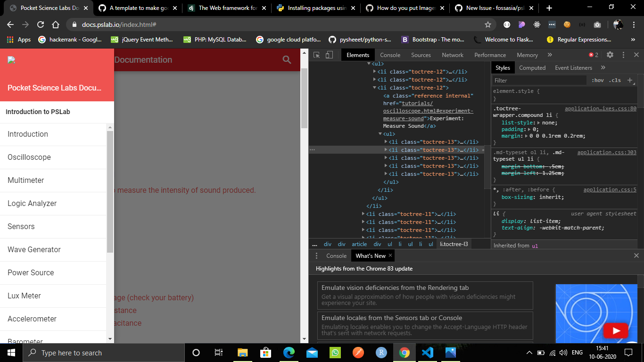644x362 pixels.
Task: Open the drawer's three-dot menu beside Console
Action: point(316,255)
